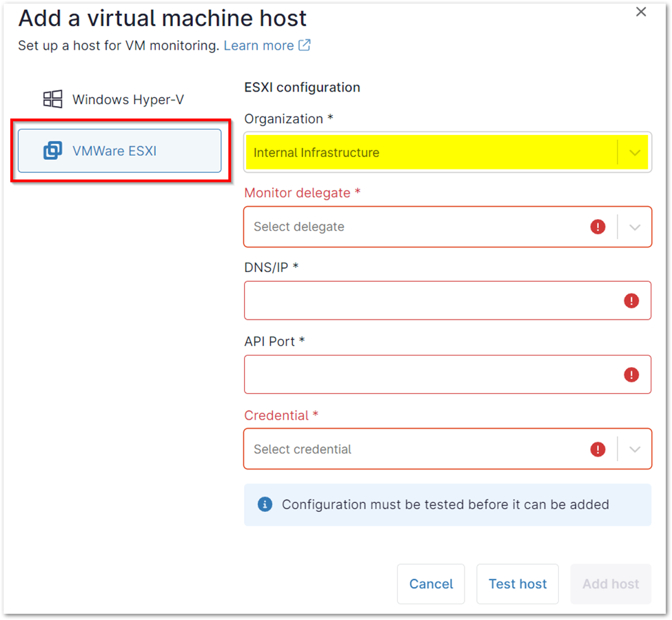The image size is (672, 620).
Task: Click the disabled Add host button
Action: point(610,583)
